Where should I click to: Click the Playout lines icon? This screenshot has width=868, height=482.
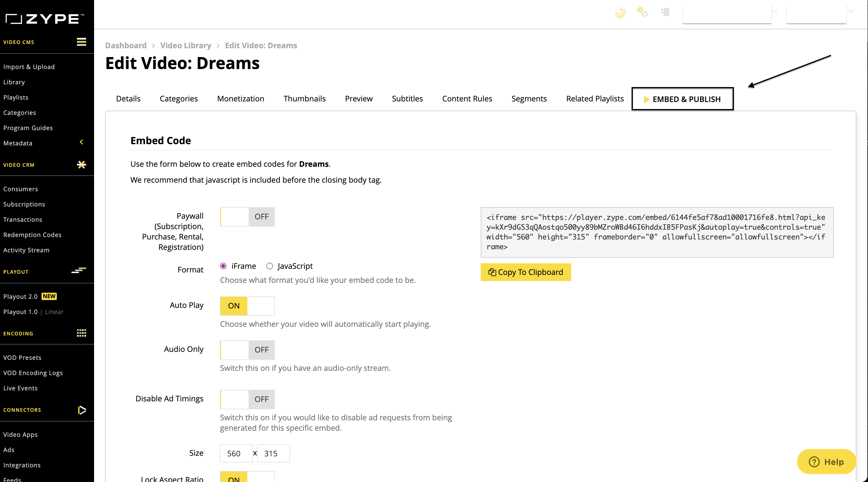(x=79, y=270)
